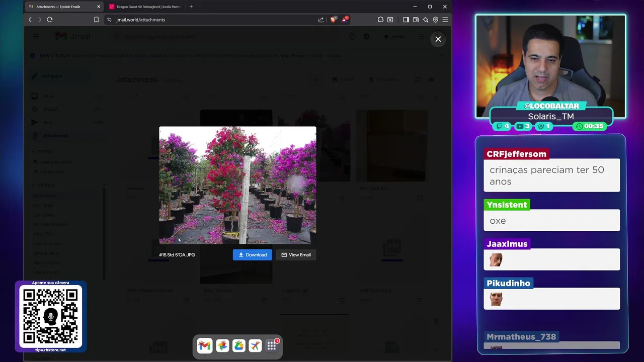Screen dimensions: 644x362
Task: Toggle the browser sidebar panel
Action: [406, 20]
